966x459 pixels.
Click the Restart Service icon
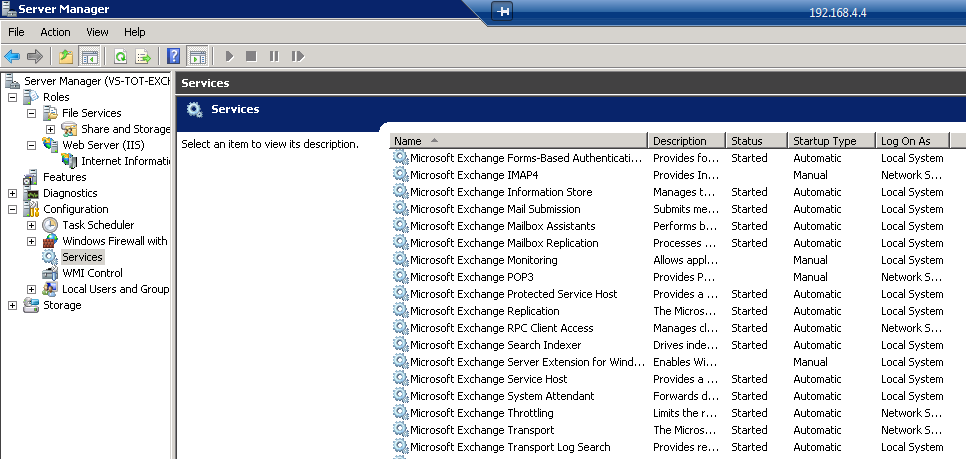(x=298, y=57)
